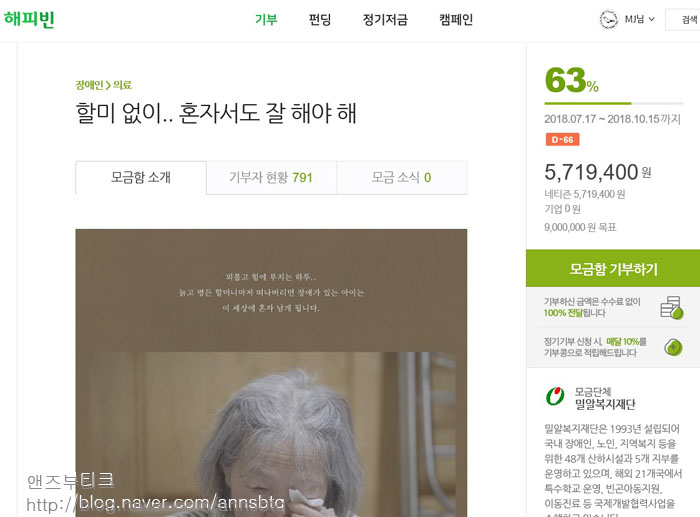Image resolution: width=700 pixels, height=517 pixels.
Task: Click the 장애인 category breadcrumb link
Action: 89,85
